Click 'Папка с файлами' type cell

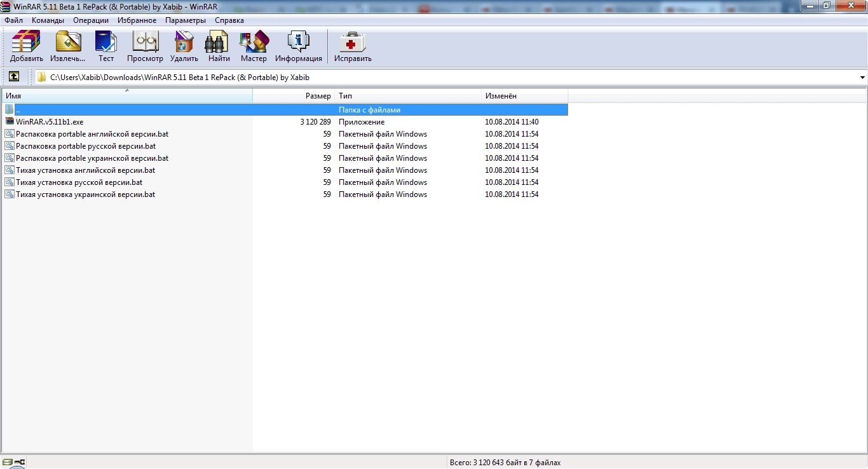(x=369, y=110)
